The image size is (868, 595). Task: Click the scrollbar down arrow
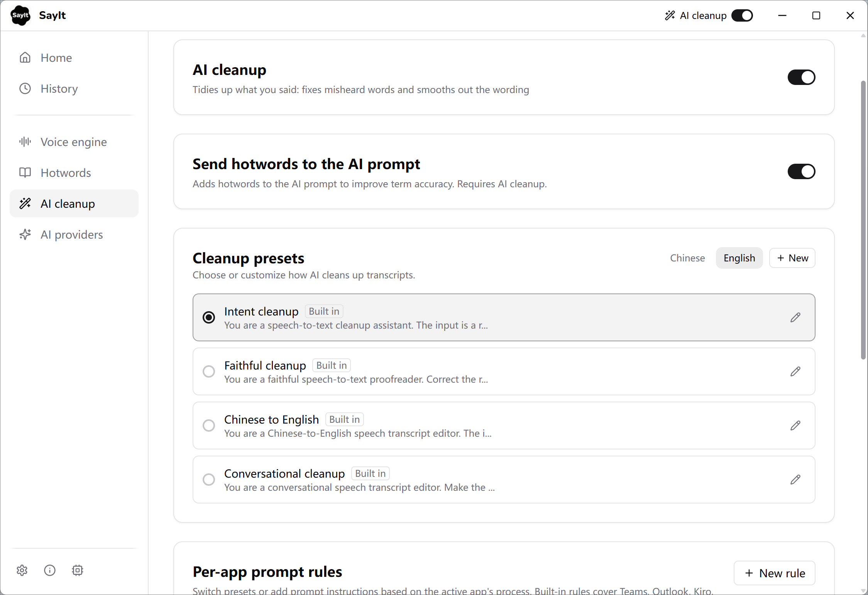tap(863, 591)
